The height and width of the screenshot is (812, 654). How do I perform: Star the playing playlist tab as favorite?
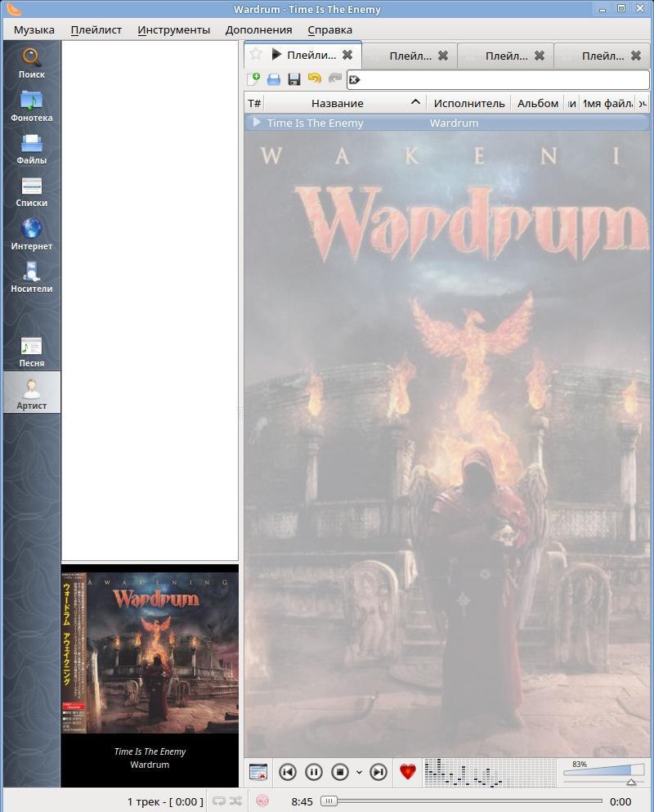256,54
